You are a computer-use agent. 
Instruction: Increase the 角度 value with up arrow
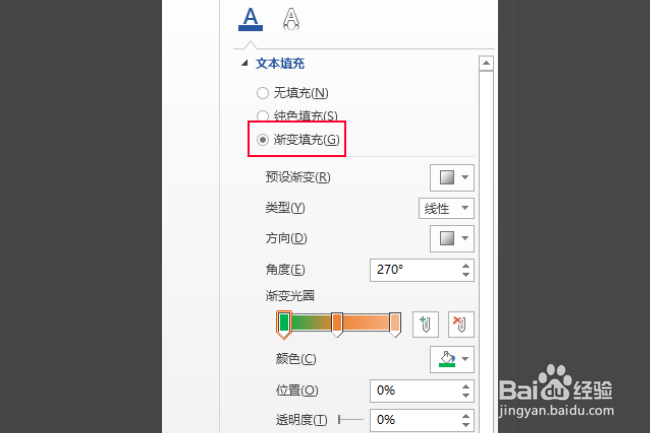466,266
